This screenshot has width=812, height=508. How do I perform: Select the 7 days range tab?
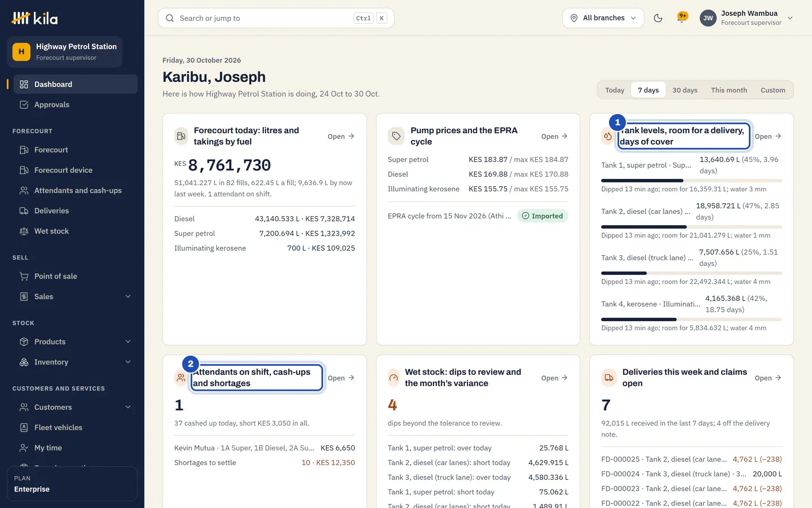tap(648, 90)
